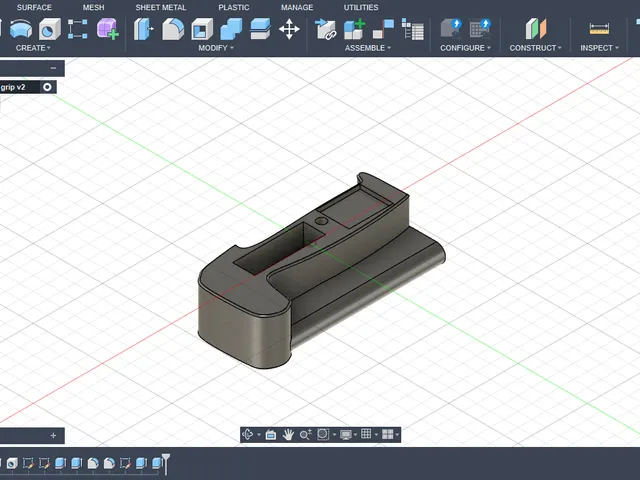This screenshot has width=640, height=480.
Task: Activate the Press Pull tool
Action: [x=143, y=29]
